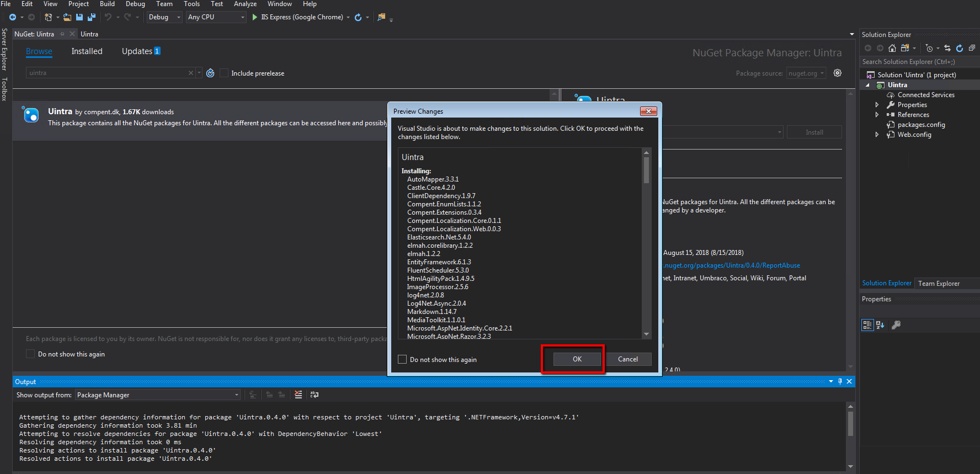Click the Alphabetical sort icon in Properties panel

coord(880,325)
